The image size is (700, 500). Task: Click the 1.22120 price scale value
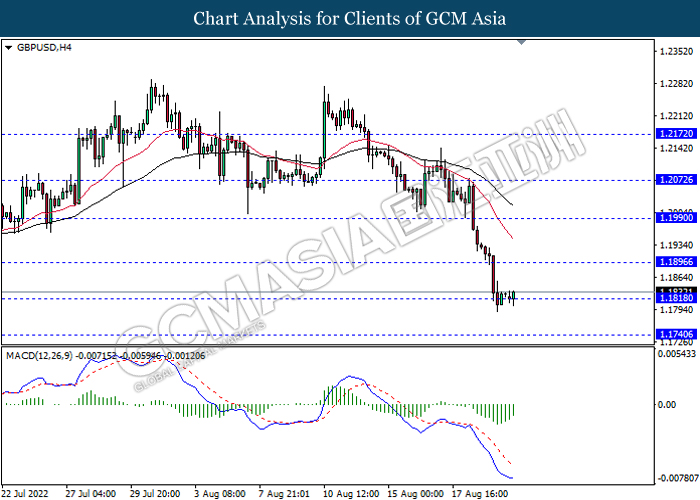click(676, 116)
